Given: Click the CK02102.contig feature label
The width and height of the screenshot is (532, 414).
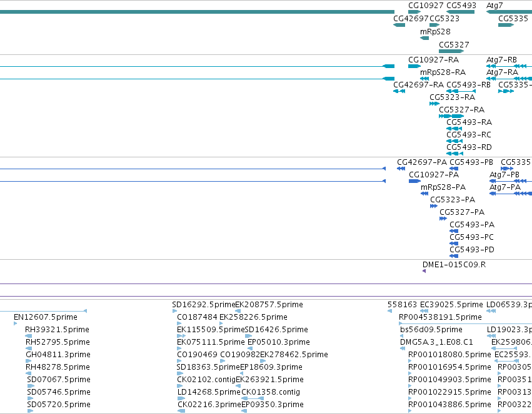Looking at the screenshot, I should [x=206, y=380].
